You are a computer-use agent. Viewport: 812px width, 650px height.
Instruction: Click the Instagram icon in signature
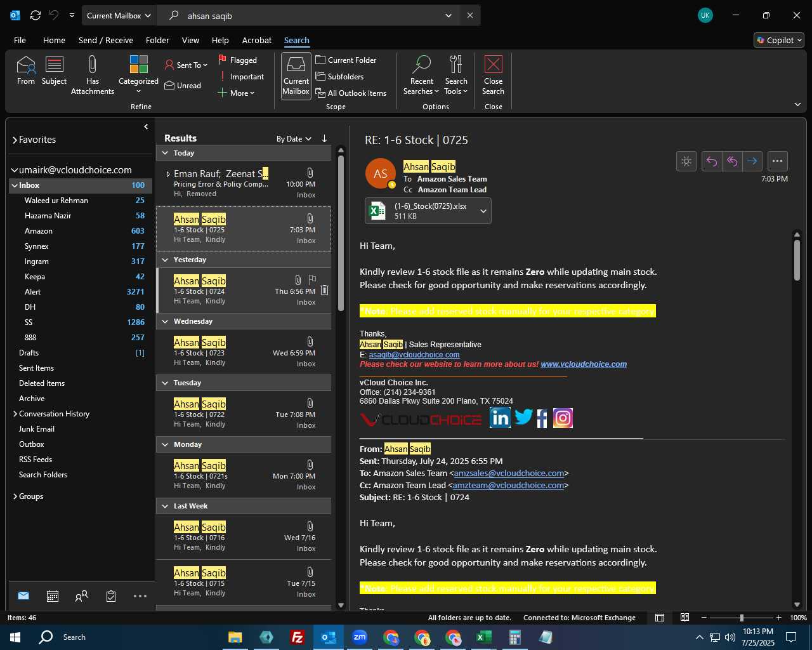[x=563, y=418]
